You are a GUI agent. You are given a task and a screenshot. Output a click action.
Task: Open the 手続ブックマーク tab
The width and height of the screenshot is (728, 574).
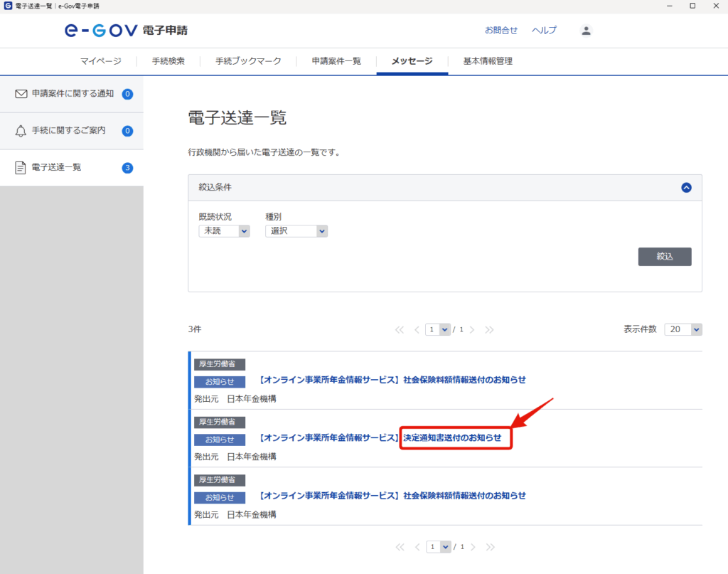click(x=248, y=61)
